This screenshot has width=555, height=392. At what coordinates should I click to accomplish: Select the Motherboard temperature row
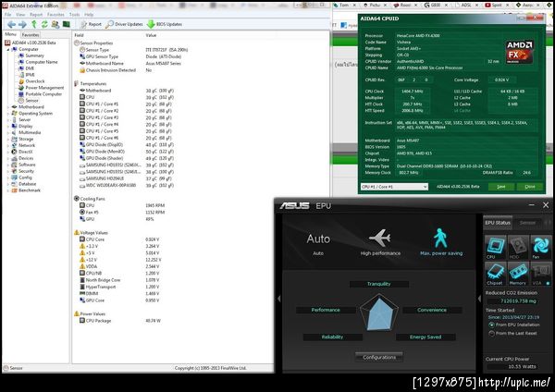coord(129,91)
